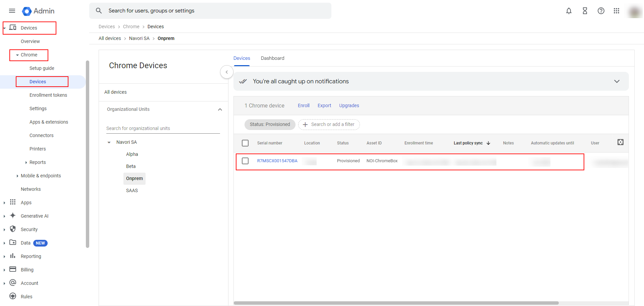Open Apps & extensions page
This screenshot has height=306, width=644.
[x=49, y=122]
